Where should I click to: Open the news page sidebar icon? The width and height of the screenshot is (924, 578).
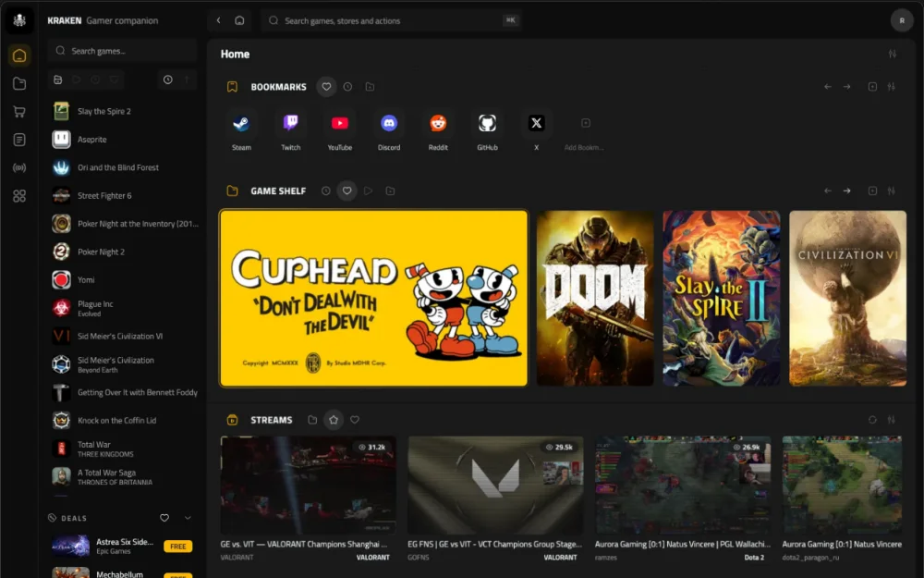[19, 140]
